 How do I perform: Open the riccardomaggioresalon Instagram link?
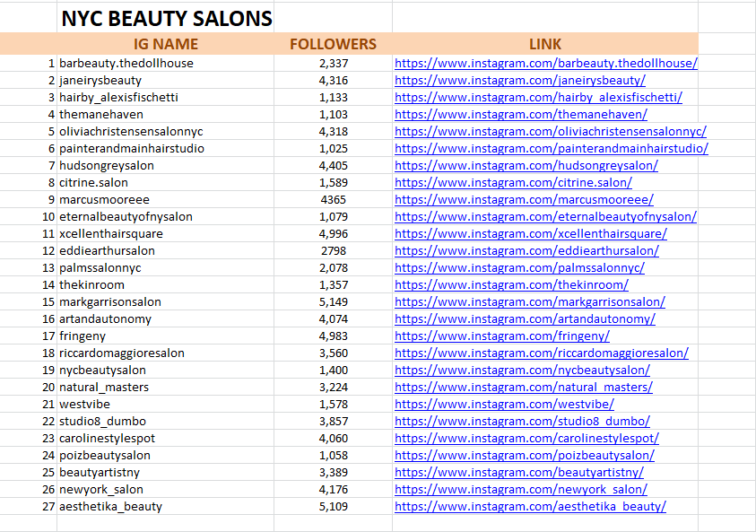[x=542, y=353]
